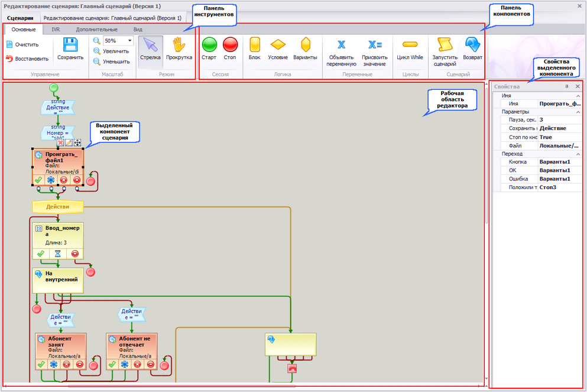Click hangup output of Абонент не отвечает
The image size is (587, 392).
point(151,364)
